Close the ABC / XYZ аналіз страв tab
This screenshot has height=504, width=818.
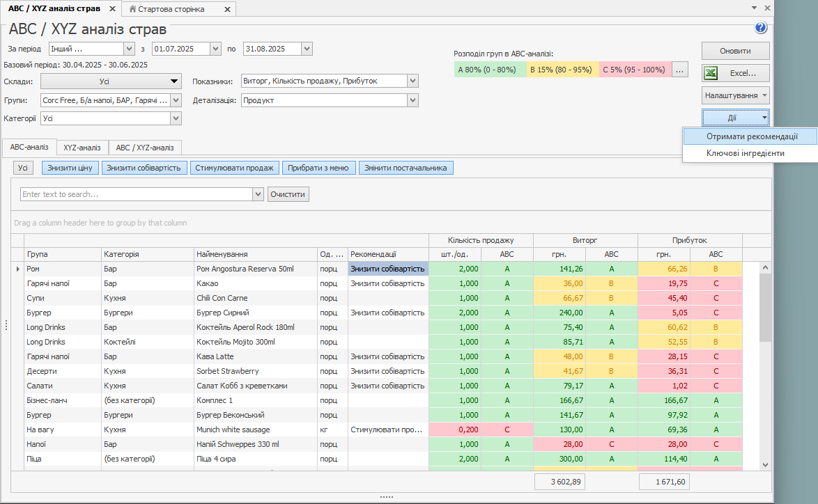point(112,8)
